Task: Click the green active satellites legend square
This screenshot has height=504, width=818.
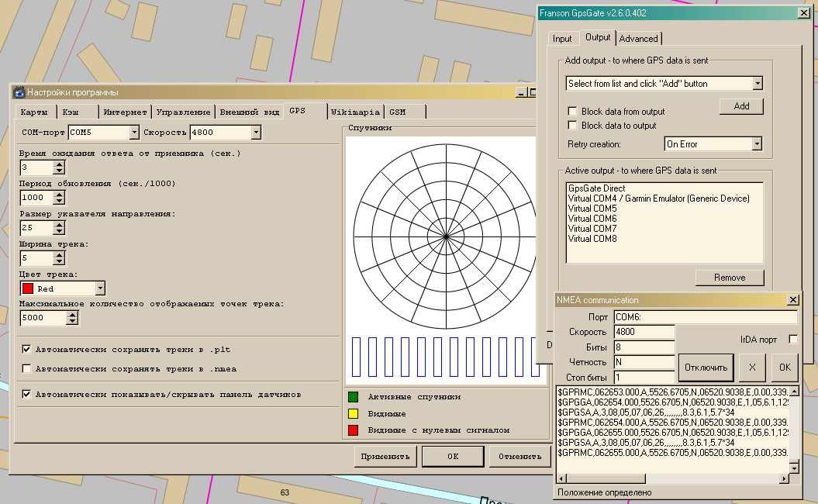Action: [x=353, y=396]
